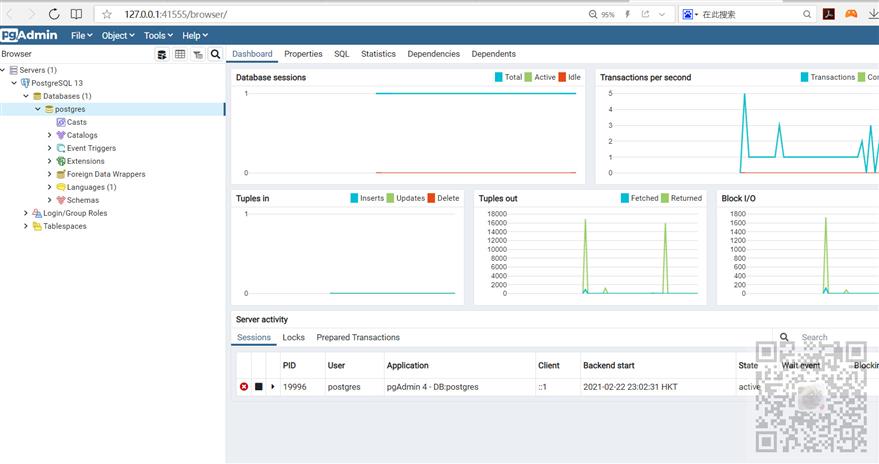The width and height of the screenshot is (879, 464).
Task: Switch to the Dependents tab
Action: 493,54
